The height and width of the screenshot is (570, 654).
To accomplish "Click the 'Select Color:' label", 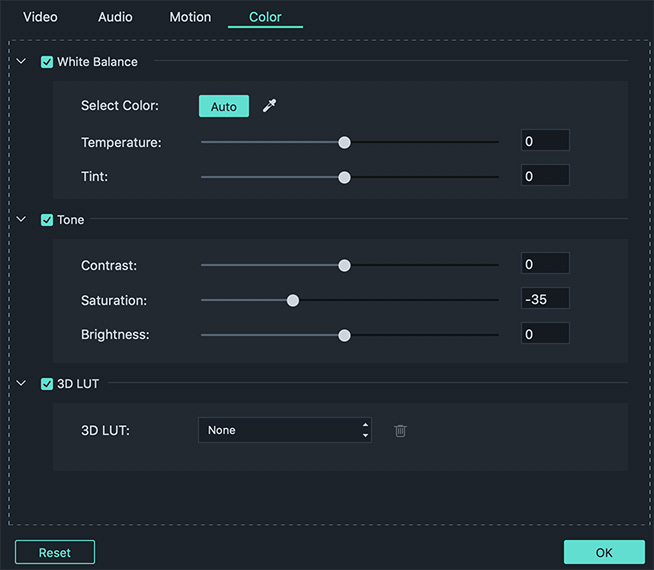I will point(120,106).
